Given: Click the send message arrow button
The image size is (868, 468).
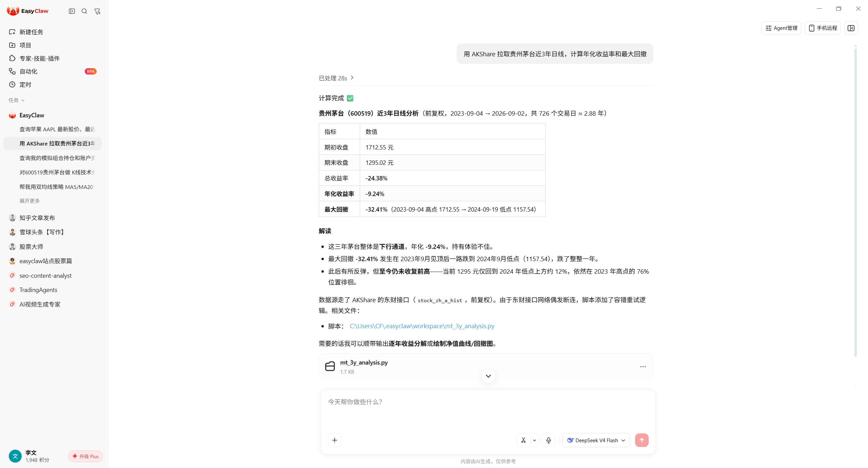Looking at the screenshot, I should click(x=642, y=440).
